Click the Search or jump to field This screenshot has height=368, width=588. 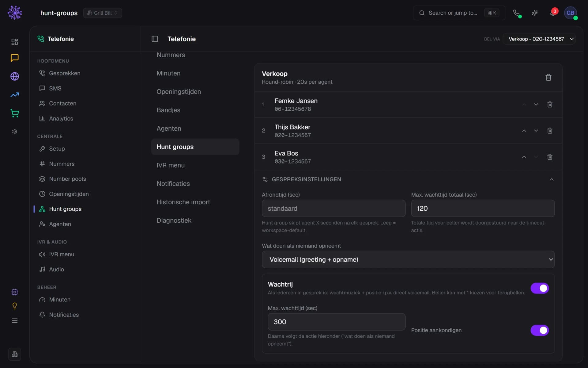pos(459,13)
